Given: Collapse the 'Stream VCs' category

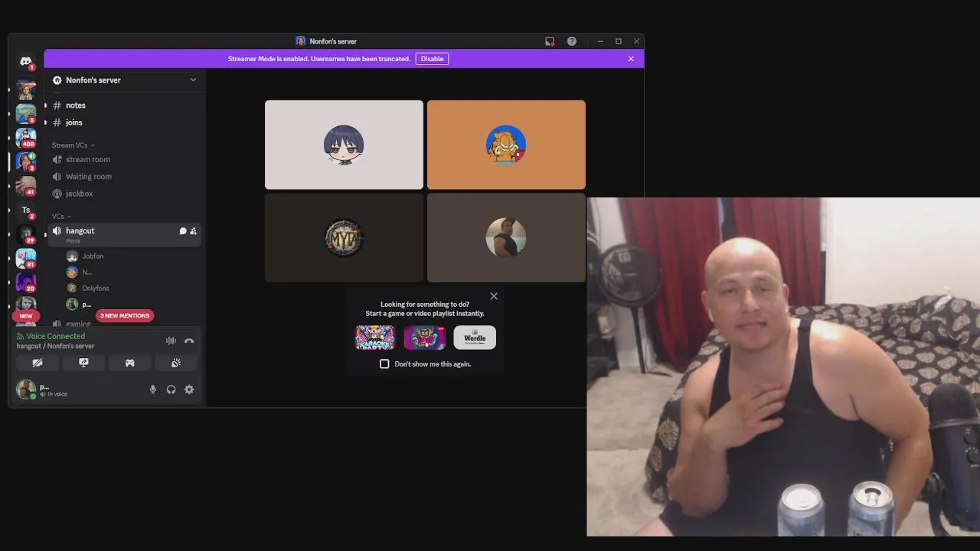Looking at the screenshot, I should (x=73, y=145).
